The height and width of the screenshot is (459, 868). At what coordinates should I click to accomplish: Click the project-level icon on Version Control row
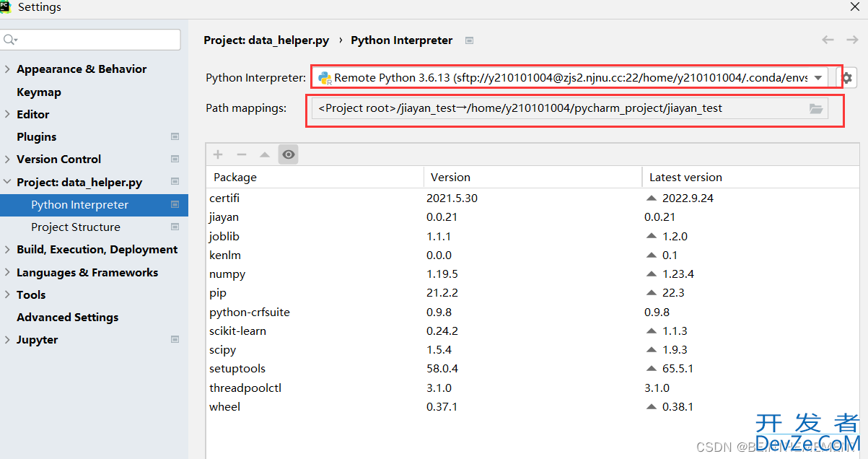tap(175, 159)
